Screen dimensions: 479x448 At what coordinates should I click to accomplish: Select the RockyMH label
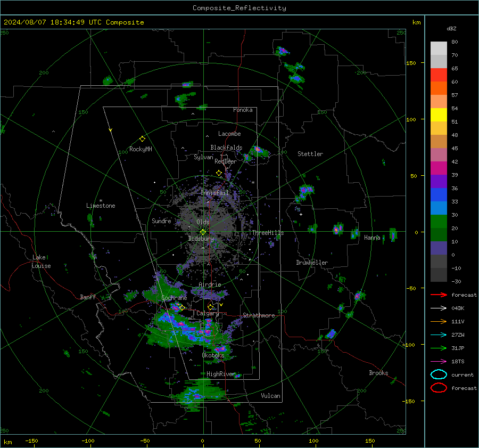[x=141, y=149]
